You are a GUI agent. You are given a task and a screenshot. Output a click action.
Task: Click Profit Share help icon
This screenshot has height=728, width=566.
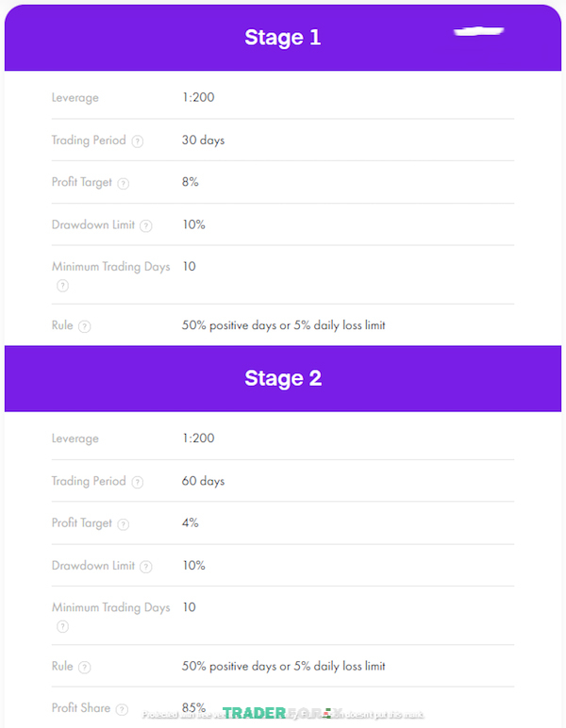click(x=122, y=709)
